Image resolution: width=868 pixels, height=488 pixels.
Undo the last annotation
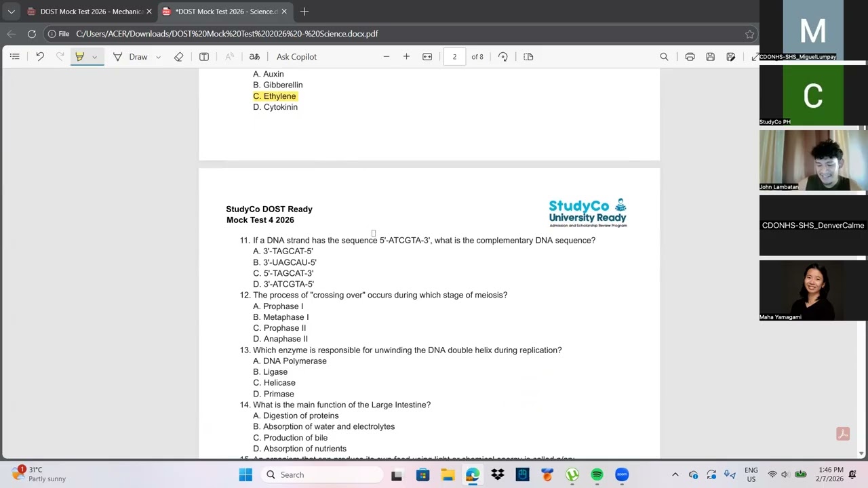point(40,57)
